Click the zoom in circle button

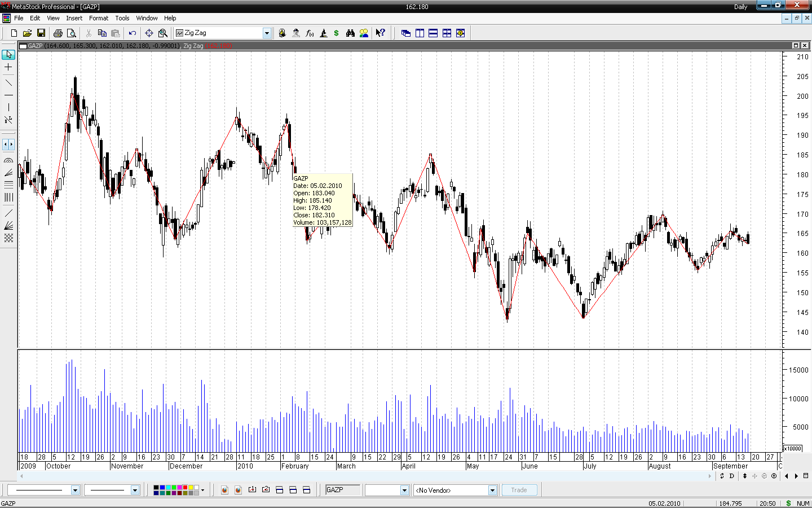(774, 476)
